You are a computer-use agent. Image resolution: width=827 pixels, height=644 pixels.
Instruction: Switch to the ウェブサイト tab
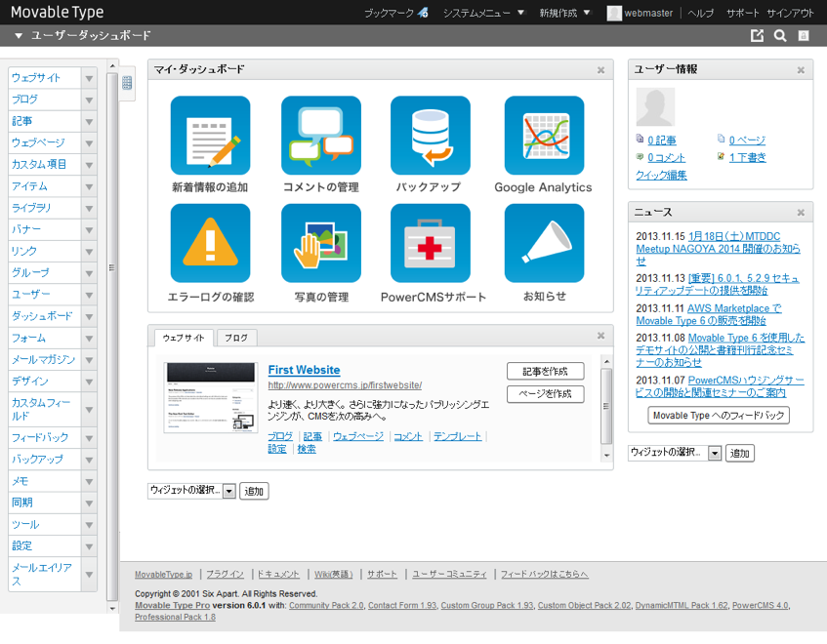(x=184, y=338)
